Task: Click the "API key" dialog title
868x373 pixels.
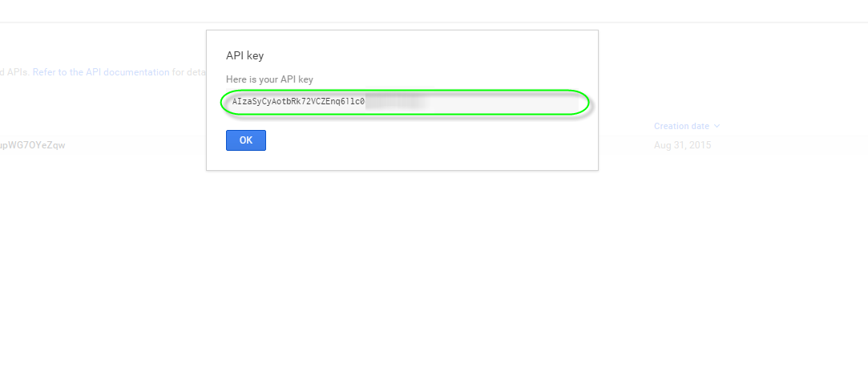Action: coord(244,55)
